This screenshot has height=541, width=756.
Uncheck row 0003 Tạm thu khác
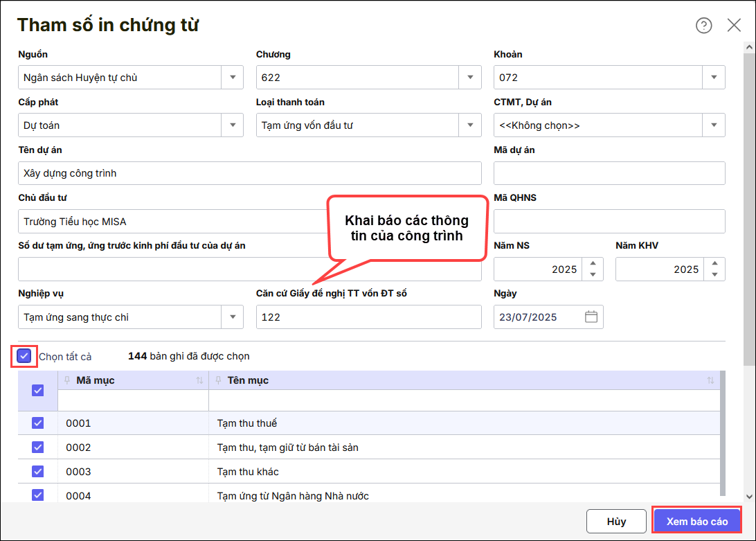coord(37,472)
